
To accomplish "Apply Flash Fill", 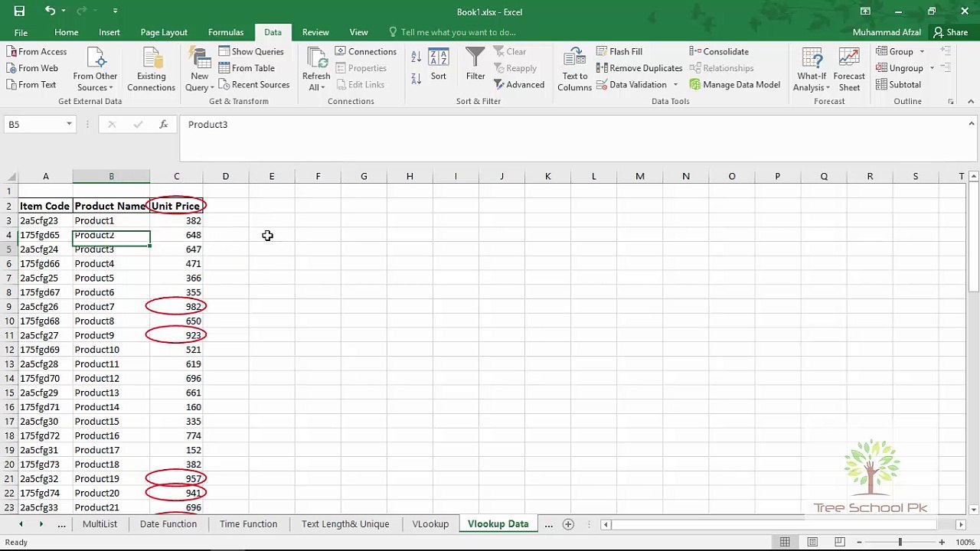I will (619, 51).
